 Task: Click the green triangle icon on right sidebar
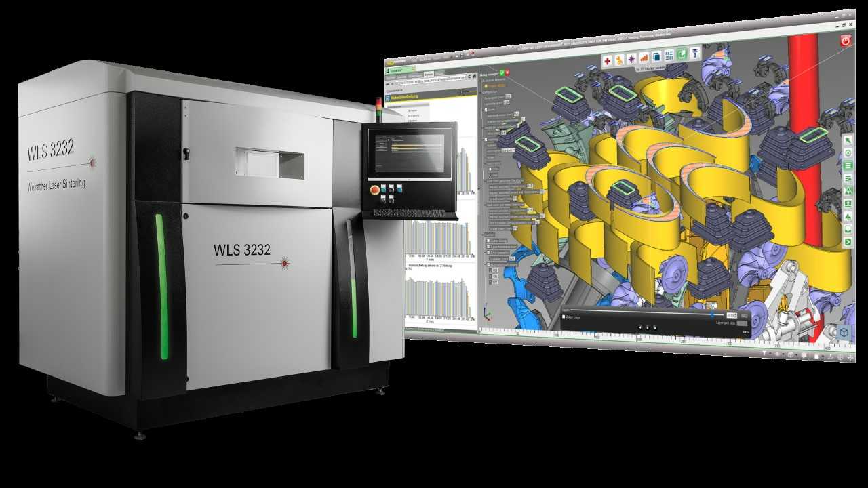point(848,191)
